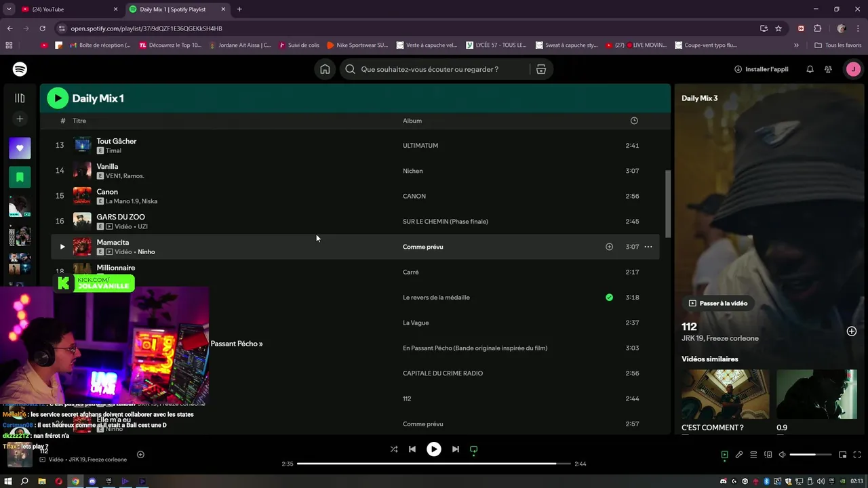
Task: Open the Comme prévu album on Mamacita row
Action: click(423, 247)
